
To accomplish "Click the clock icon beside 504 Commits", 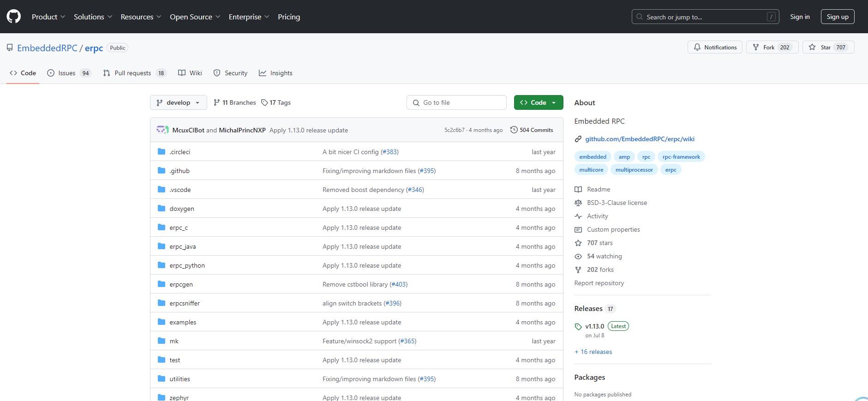I will (x=514, y=130).
